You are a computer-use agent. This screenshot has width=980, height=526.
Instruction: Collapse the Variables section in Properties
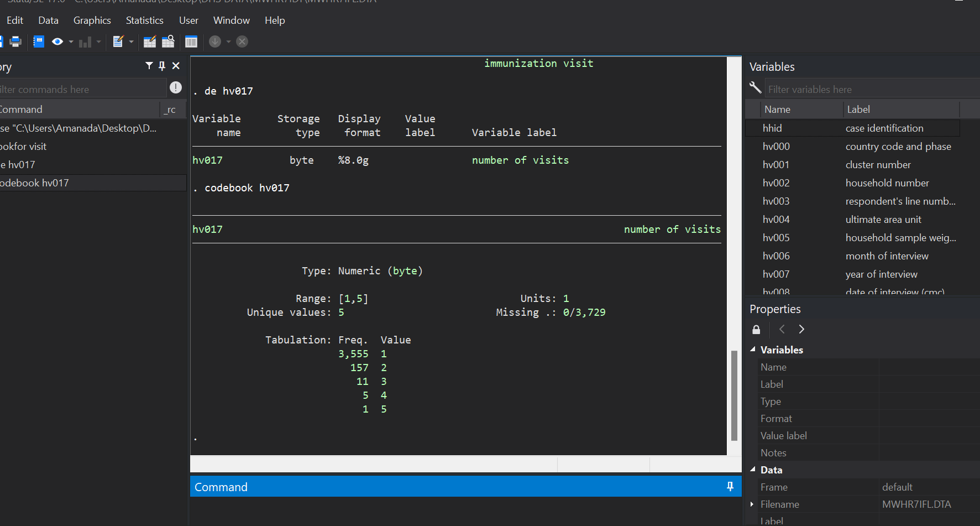click(x=753, y=350)
